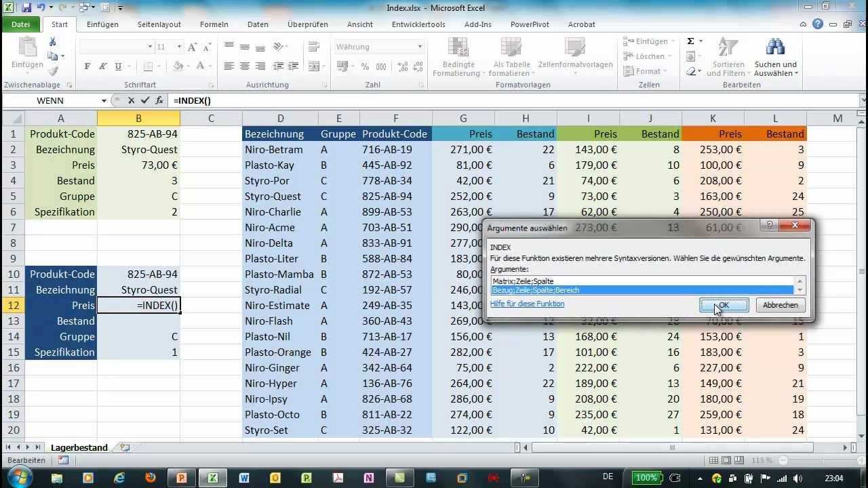
Task: Open the Hilfe für diese Funktion link
Action: click(x=527, y=304)
